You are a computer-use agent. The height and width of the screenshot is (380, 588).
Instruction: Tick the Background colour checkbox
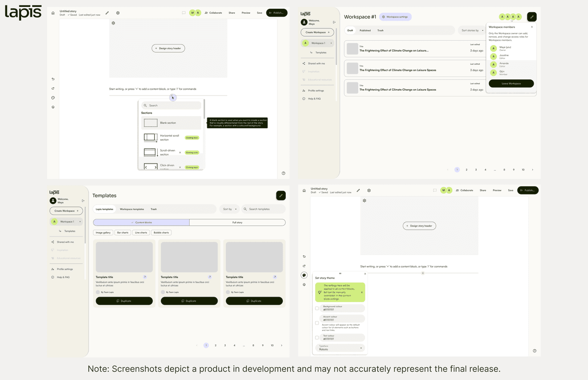click(x=317, y=309)
